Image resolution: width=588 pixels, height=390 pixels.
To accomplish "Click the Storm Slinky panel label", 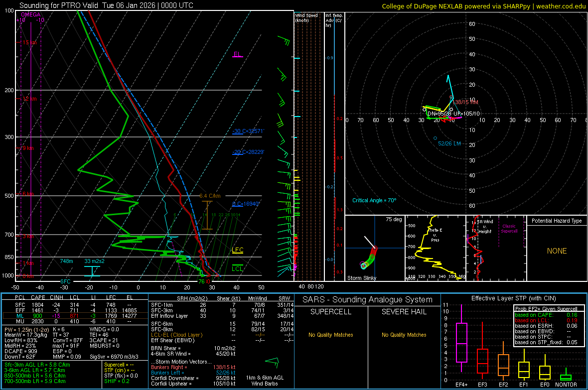I will (x=362, y=278).
